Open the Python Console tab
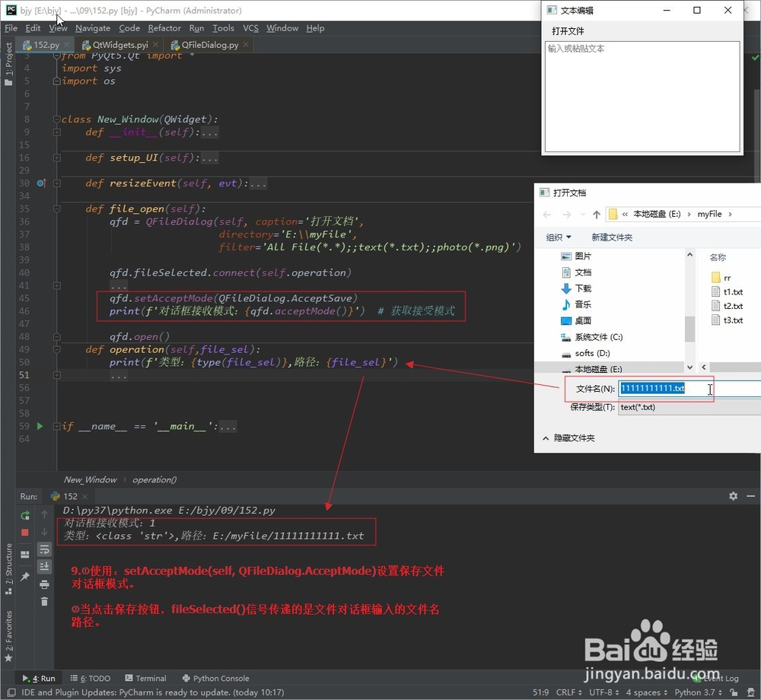This screenshot has height=700, width=761. point(215,678)
